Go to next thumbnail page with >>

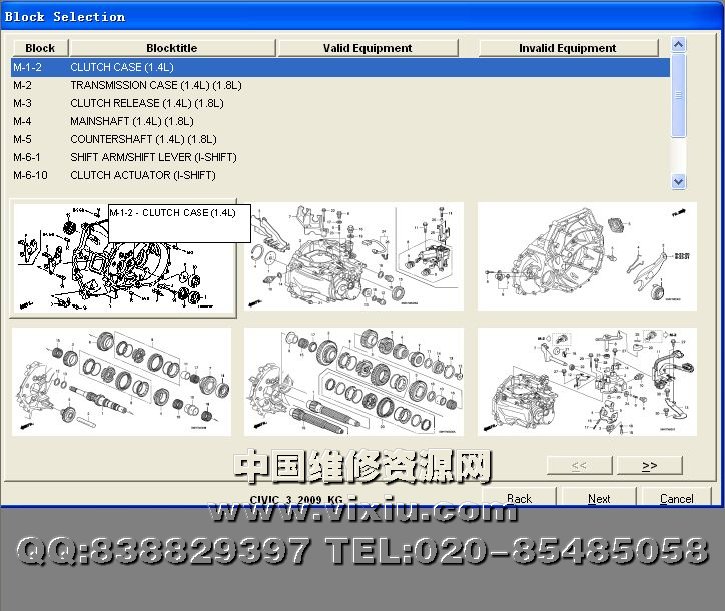click(x=649, y=465)
